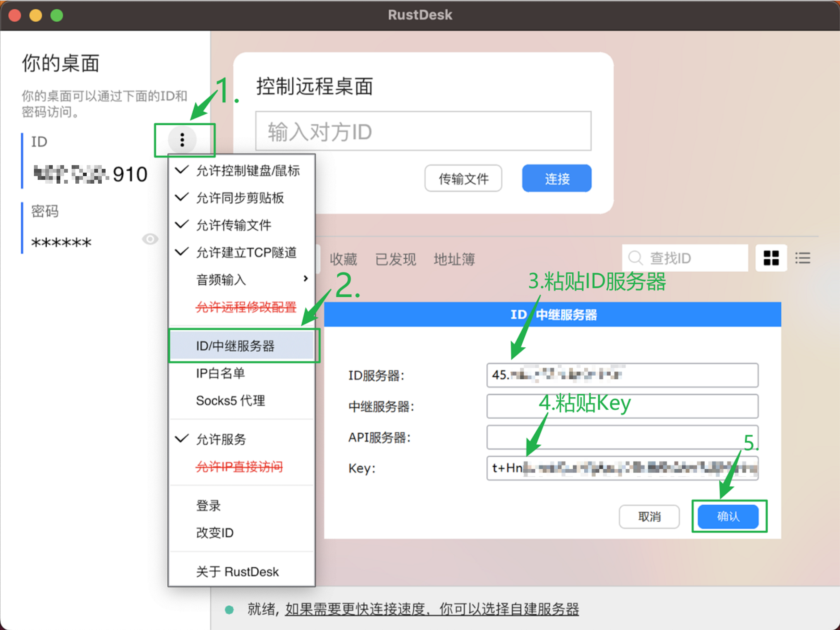Click the 输入对方ID input field
This screenshot has height=630, width=840.
423,131
